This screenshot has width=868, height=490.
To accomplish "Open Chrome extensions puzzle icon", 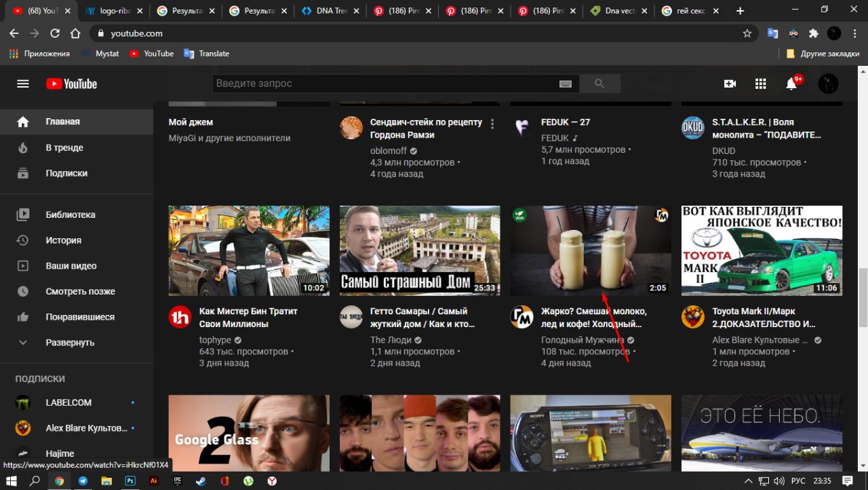I will (814, 33).
